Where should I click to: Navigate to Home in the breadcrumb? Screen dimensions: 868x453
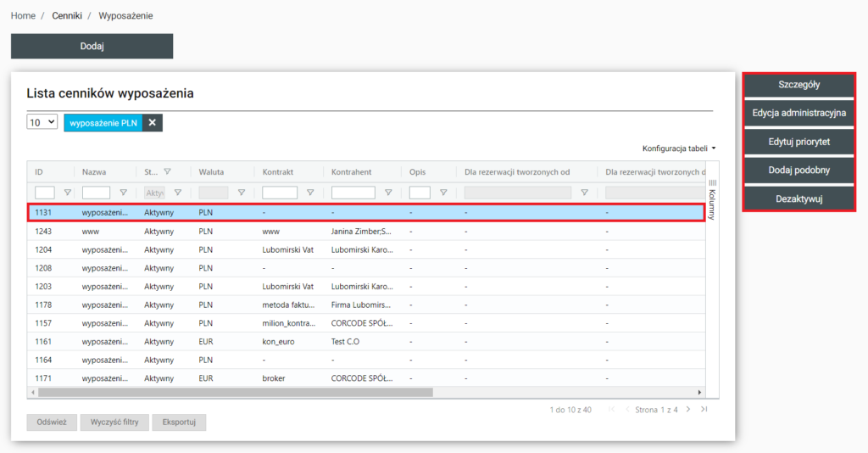(x=23, y=16)
